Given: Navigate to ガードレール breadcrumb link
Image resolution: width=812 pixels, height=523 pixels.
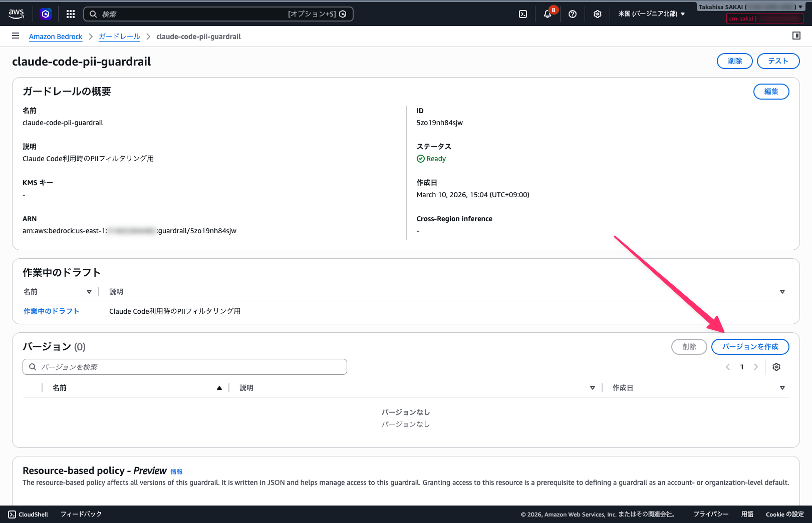Looking at the screenshot, I should click(x=119, y=37).
